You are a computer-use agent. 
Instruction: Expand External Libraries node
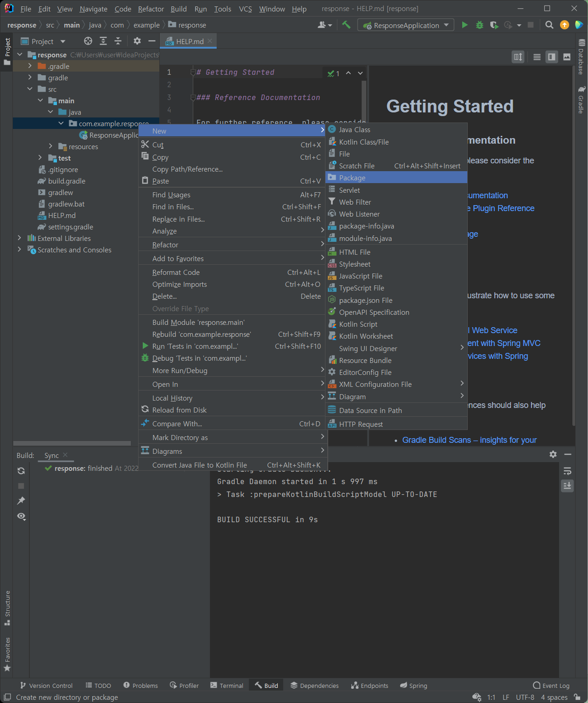(x=19, y=238)
